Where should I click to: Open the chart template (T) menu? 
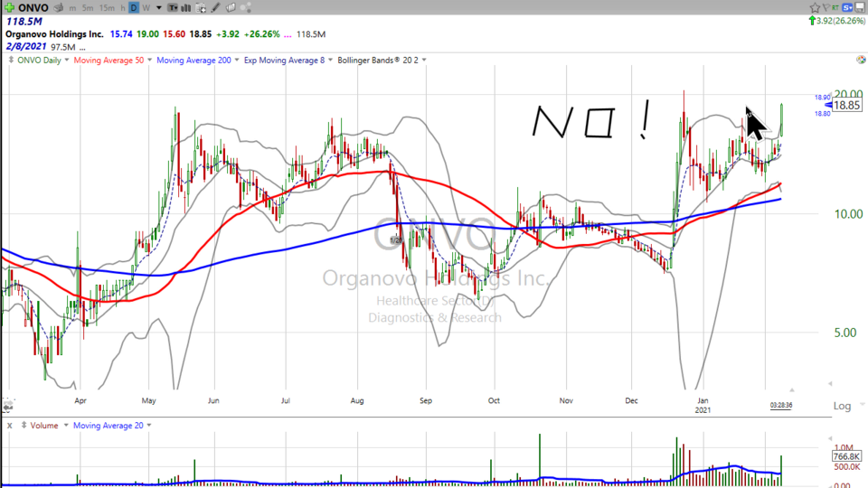[173, 8]
